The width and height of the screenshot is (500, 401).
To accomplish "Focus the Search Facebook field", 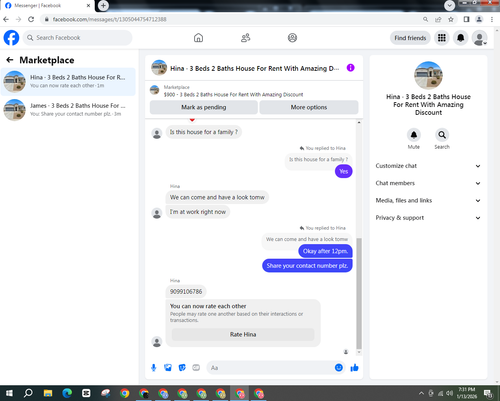I will [x=77, y=38].
